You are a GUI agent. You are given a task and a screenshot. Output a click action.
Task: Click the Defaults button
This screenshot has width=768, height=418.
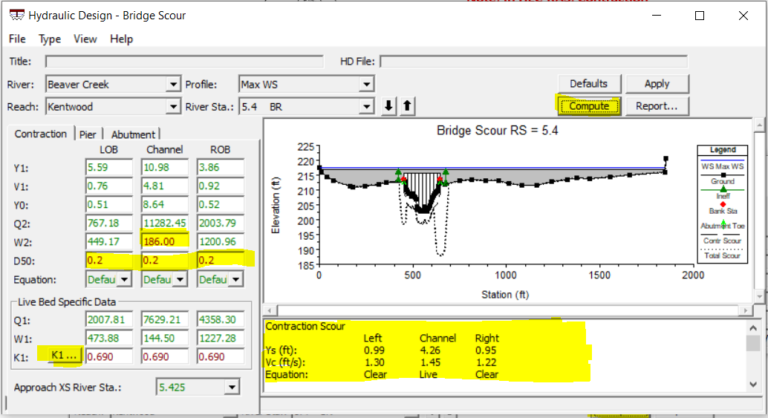(x=589, y=84)
